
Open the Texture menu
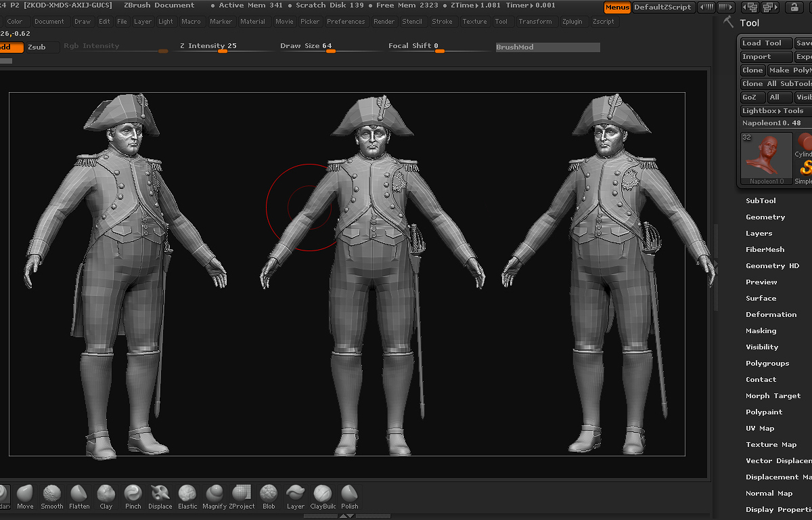[475, 22]
